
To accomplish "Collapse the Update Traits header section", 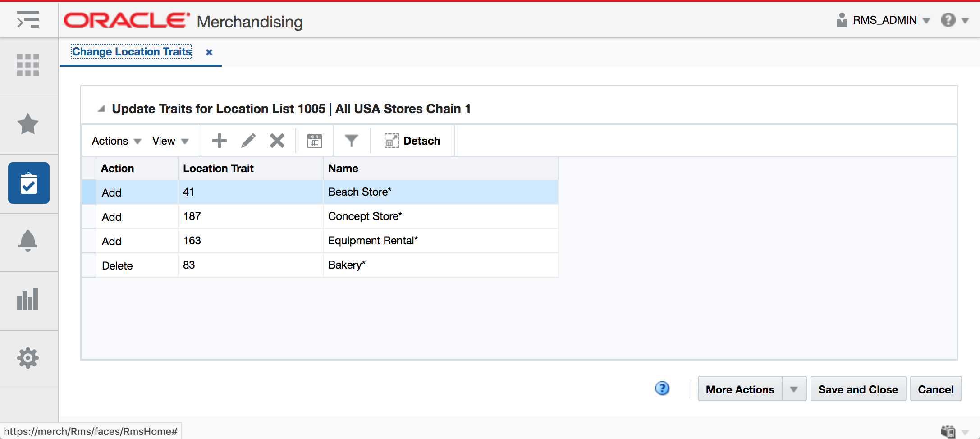I will coord(101,108).
